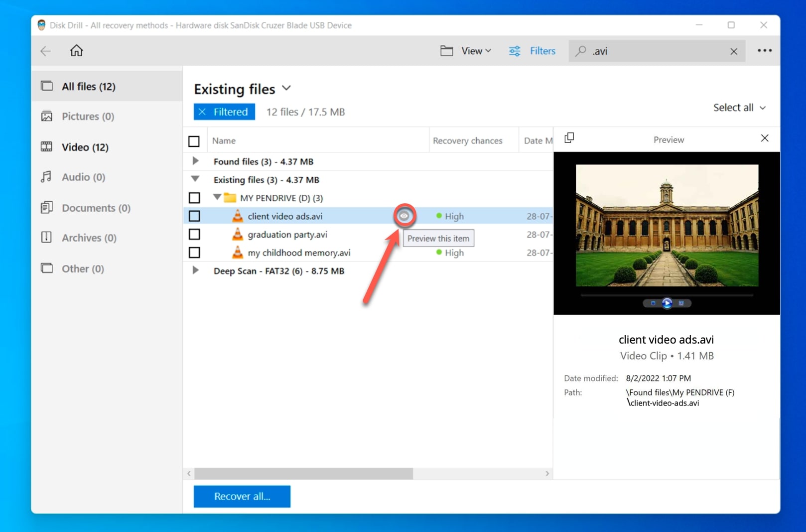Select the Archives (0) category
The width and height of the screenshot is (806, 532).
click(107, 238)
